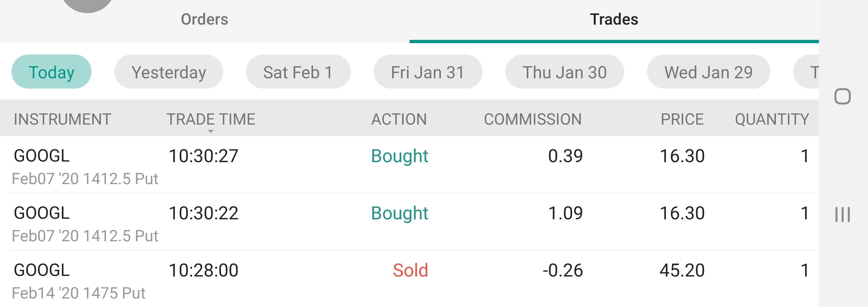This screenshot has height=307, width=868.
Task: Tap the Android home button icon
Action: [842, 97]
